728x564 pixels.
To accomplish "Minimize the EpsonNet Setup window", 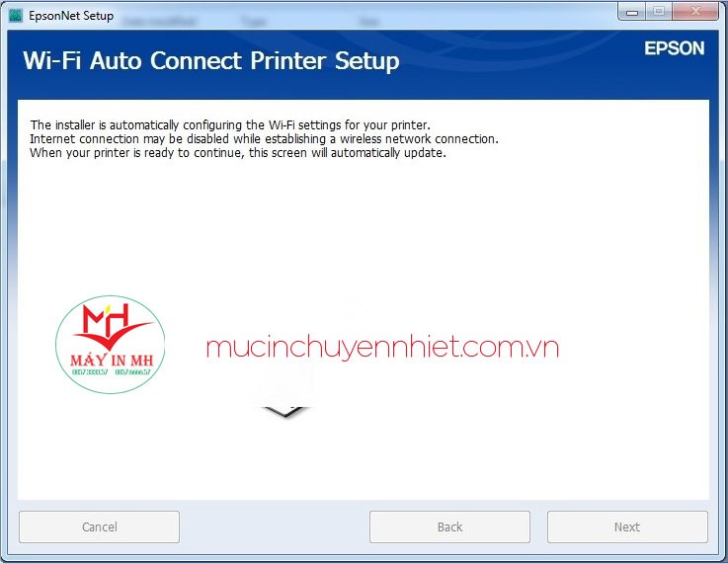I will pos(635,11).
